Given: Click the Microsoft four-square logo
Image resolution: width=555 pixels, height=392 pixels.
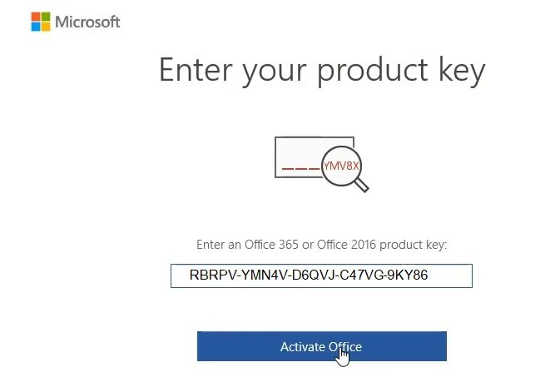Looking at the screenshot, I should tap(40, 22).
